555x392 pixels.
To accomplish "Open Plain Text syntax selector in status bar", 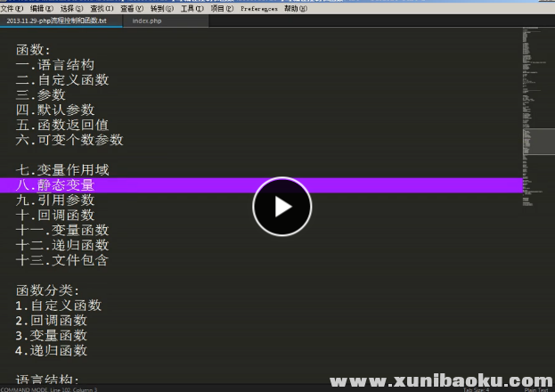I will [x=535, y=389].
